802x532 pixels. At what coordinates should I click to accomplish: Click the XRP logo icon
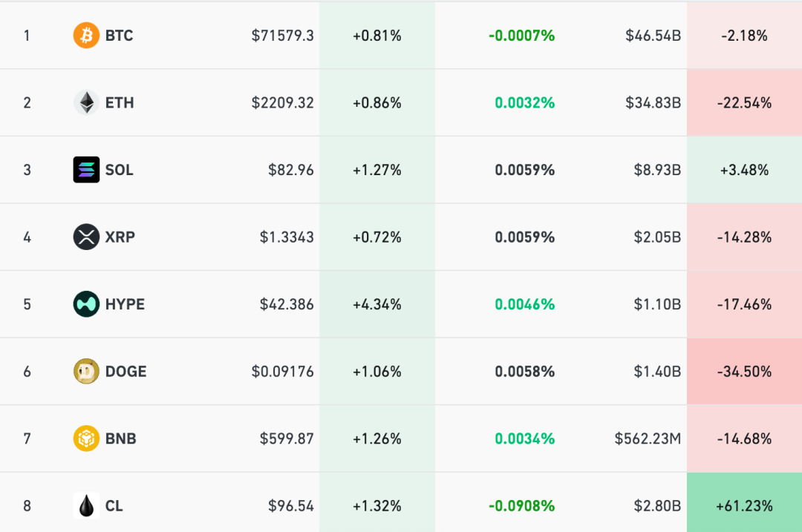coord(86,237)
